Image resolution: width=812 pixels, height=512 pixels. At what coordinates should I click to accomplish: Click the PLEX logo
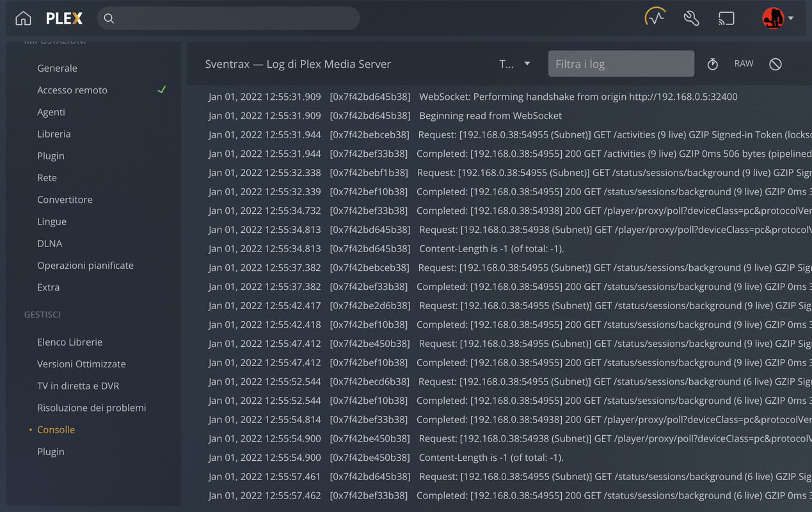point(64,19)
